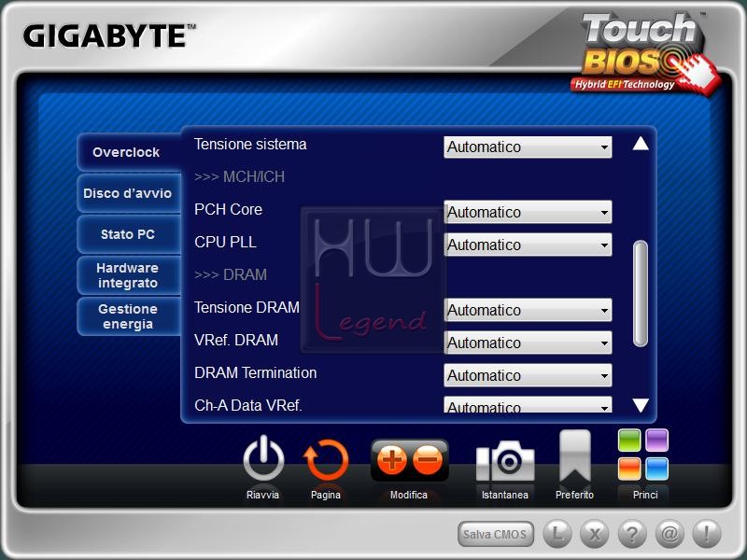Click the Preferito bookmark icon

coord(575,456)
